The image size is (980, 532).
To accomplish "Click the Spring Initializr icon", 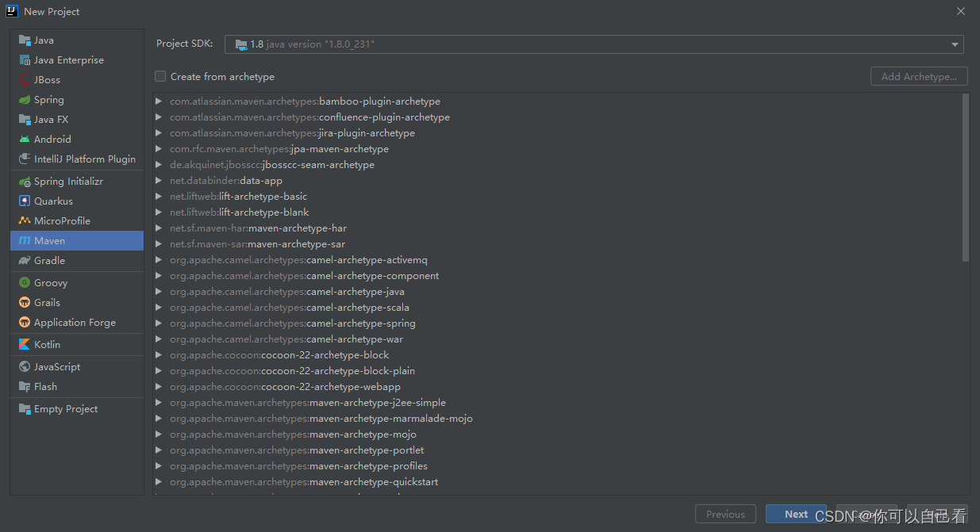I will [25, 182].
